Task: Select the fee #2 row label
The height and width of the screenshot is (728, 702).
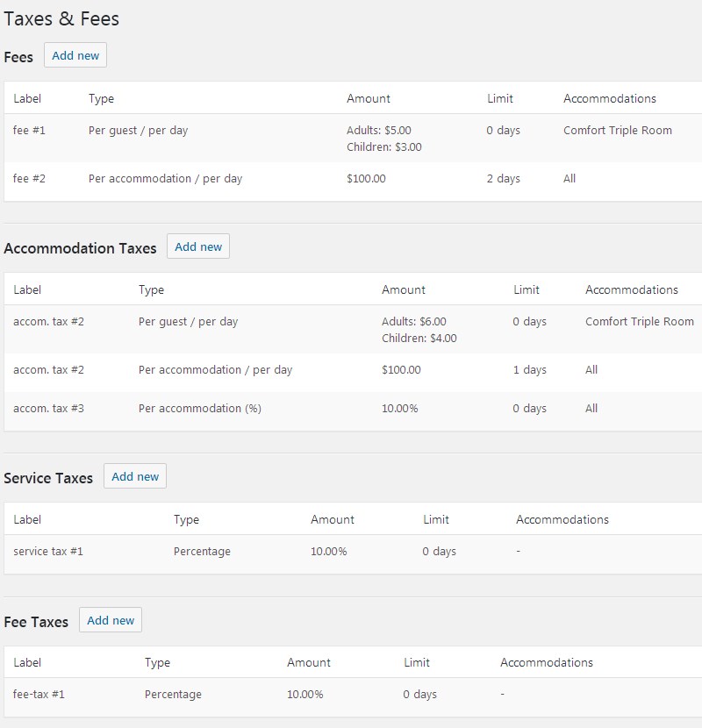Action: 29,179
